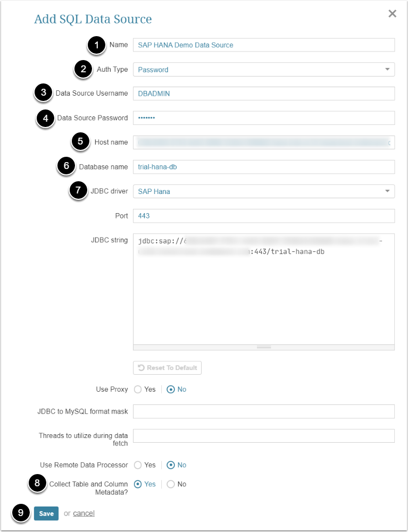Save the SQL data source
Viewport: 408px width, 532px height.
(x=46, y=513)
